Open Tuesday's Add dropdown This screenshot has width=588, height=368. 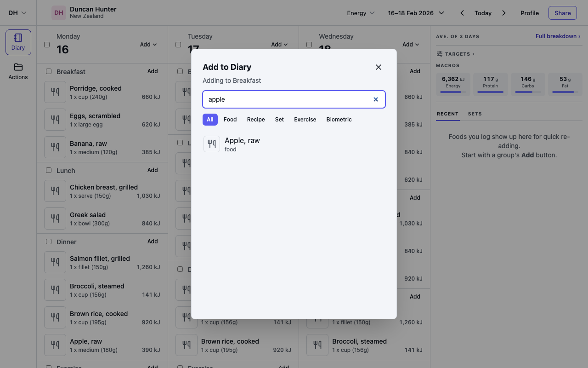[280, 45]
